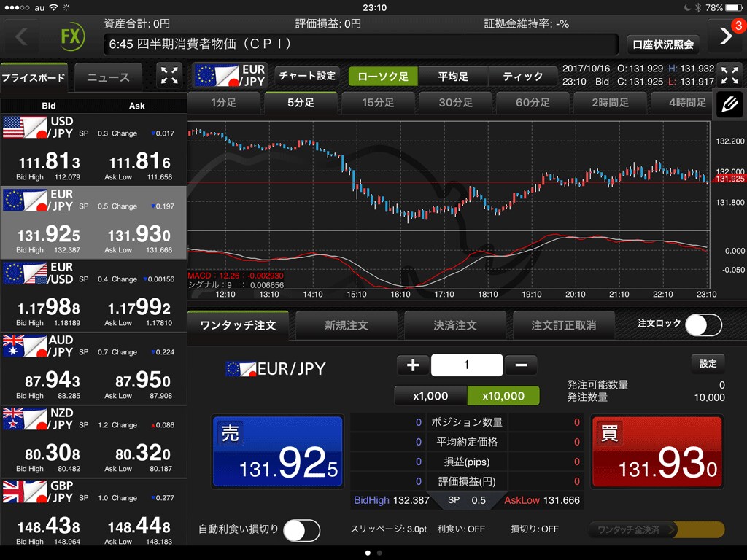
Task: Select x1,000 lot multiplier
Action: coord(430,396)
